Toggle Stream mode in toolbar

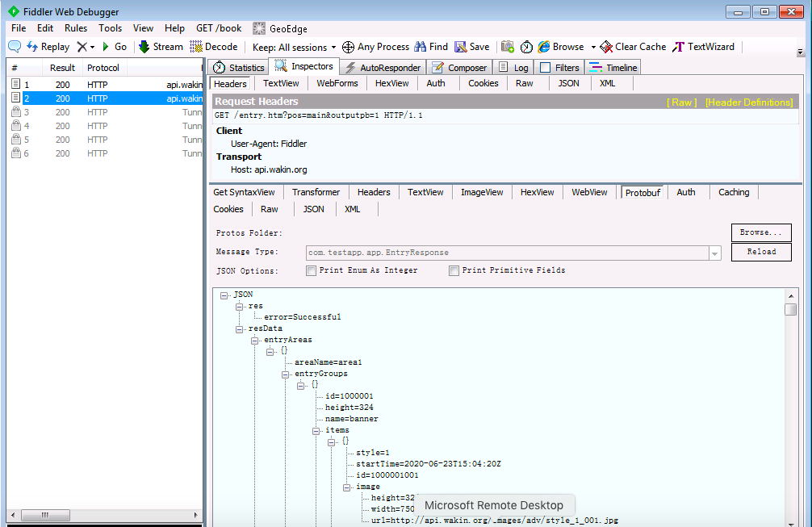click(x=161, y=47)
